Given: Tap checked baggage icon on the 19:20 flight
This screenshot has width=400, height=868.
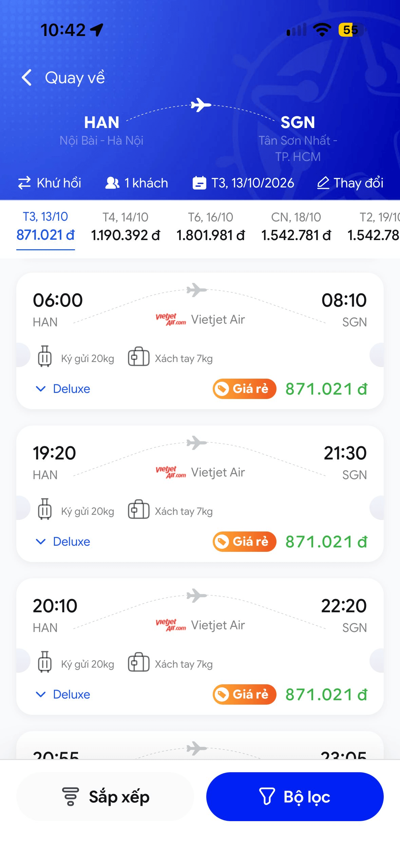Looking at the screenshot, I should point(45,509).
